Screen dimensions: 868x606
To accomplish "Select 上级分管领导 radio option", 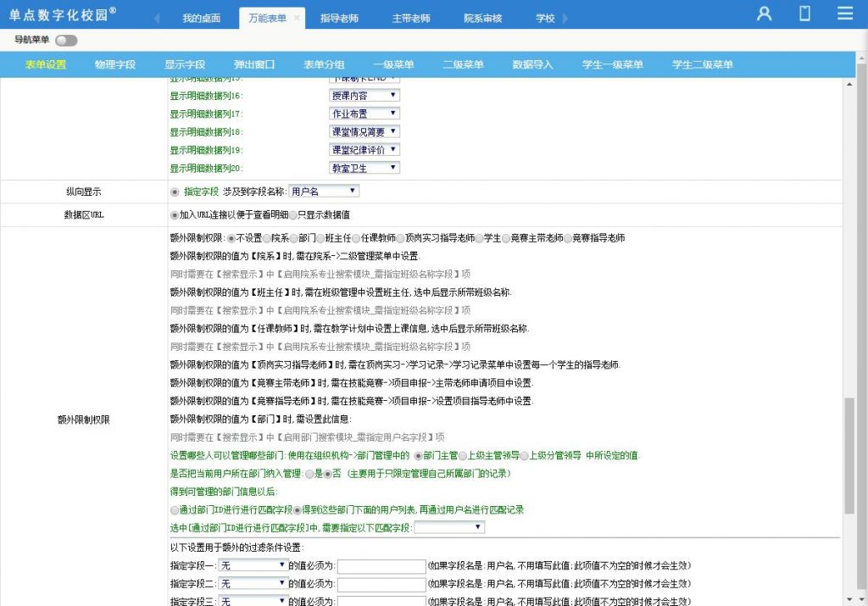I will point(524,456).
